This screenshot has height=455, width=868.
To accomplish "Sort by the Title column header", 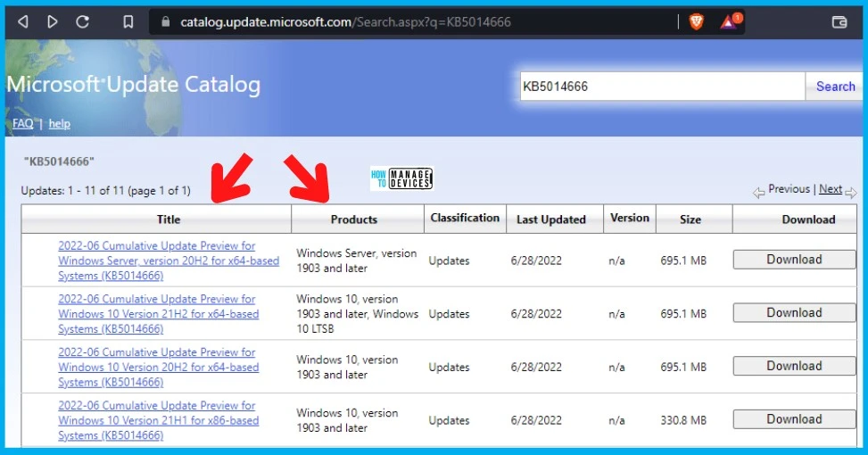I will pos(169,219).
